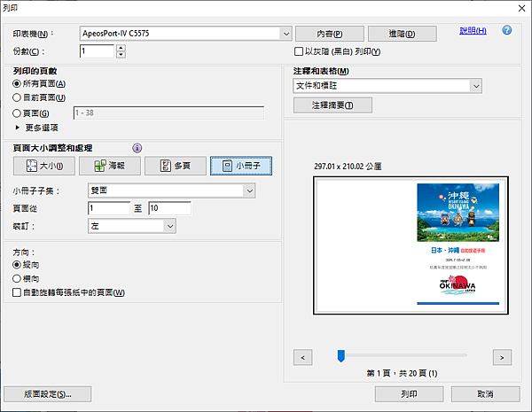Click the info icon beside 頁面大小調整和處理
The width and height of the screenshot is (532, 412).
[137, 148]
